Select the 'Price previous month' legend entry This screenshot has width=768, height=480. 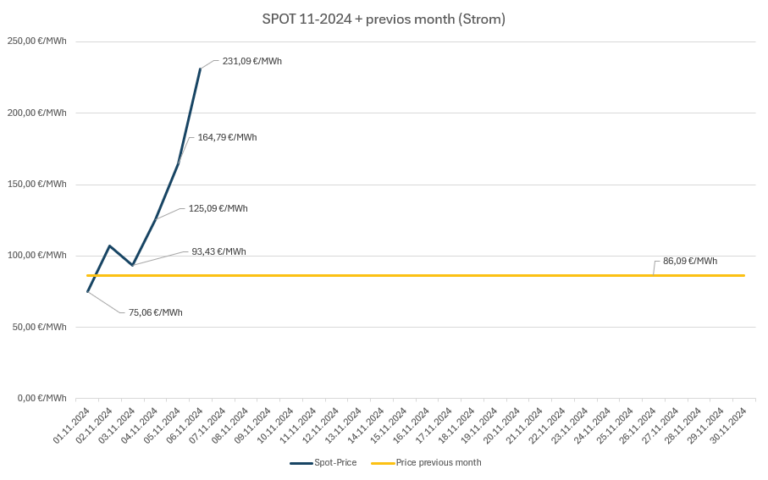439,463
